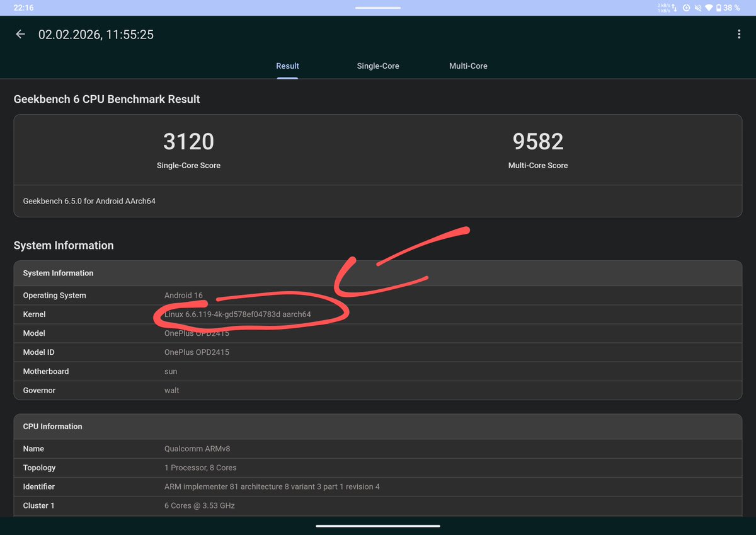
Task: Tap the Geekbench 6 CPU Benchmark Result heading
Action: [107, 99]
